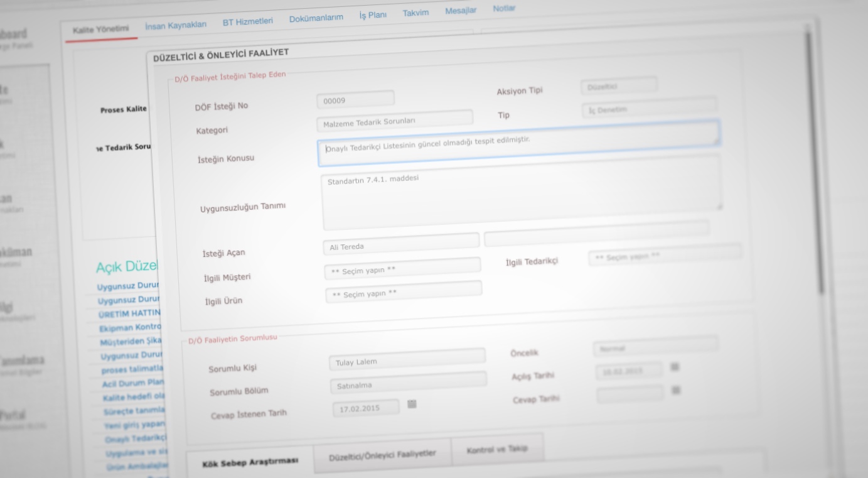Viewport: 868px width, 478px height.
Task: Switch to İnsan Kaynakları tab
Action: (175, 25)
